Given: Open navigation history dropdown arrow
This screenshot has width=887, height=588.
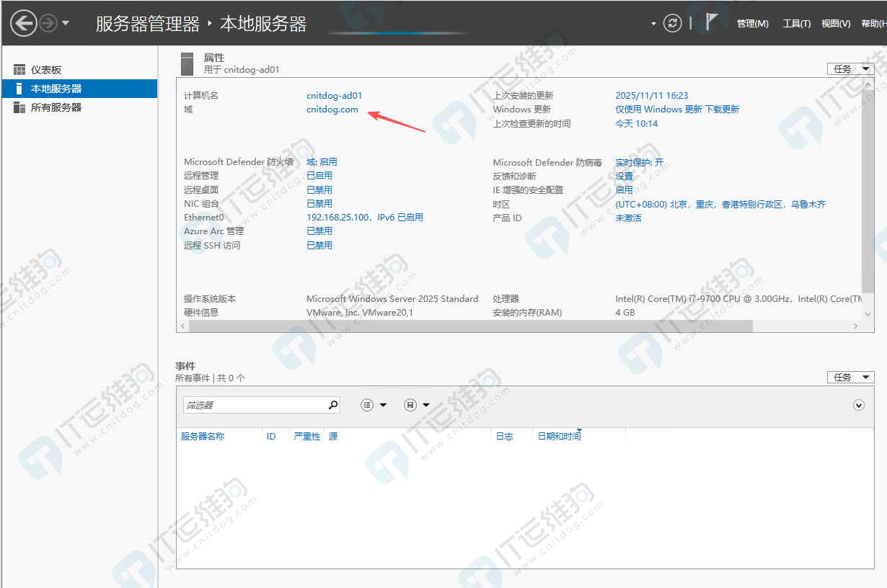Looking at the screenshot, I should tap(66, 23).
